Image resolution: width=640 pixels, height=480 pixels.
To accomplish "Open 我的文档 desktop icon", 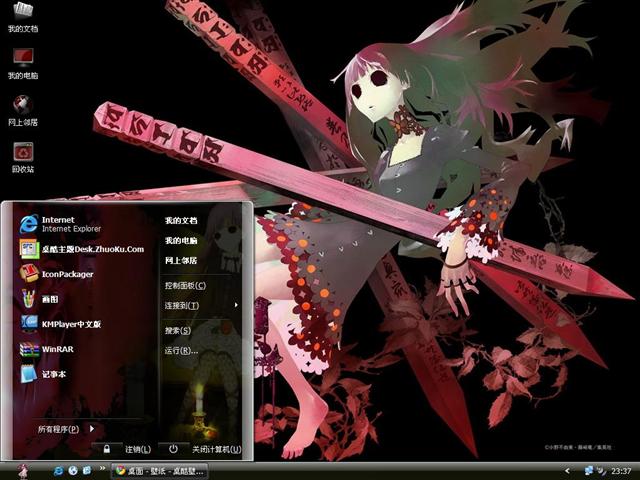I will pyautogui.click(x=23, y=16).
